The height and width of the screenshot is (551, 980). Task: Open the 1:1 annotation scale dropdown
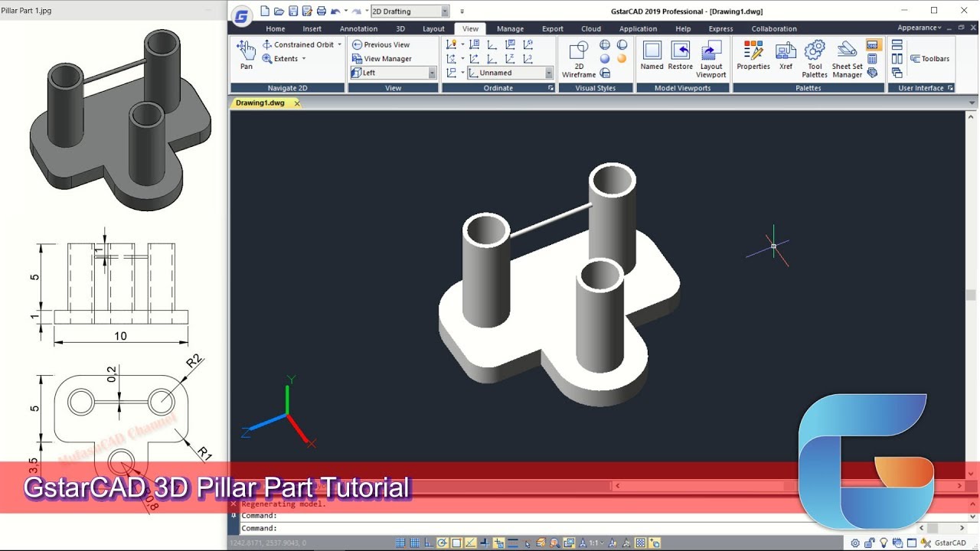pos(596,543)
